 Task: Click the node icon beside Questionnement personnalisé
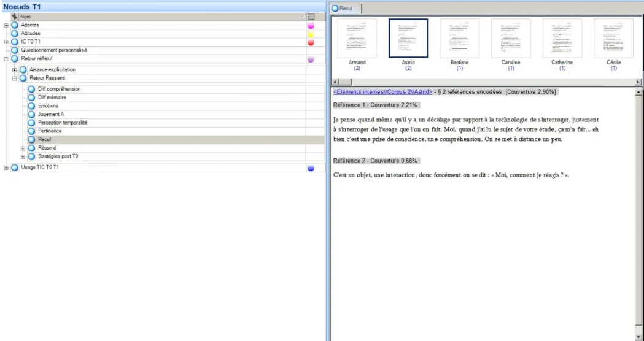(x=15, y=50)
